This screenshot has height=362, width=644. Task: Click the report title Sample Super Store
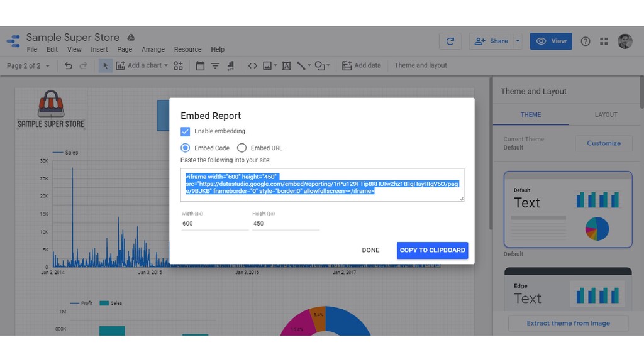(x=73, y=37)
